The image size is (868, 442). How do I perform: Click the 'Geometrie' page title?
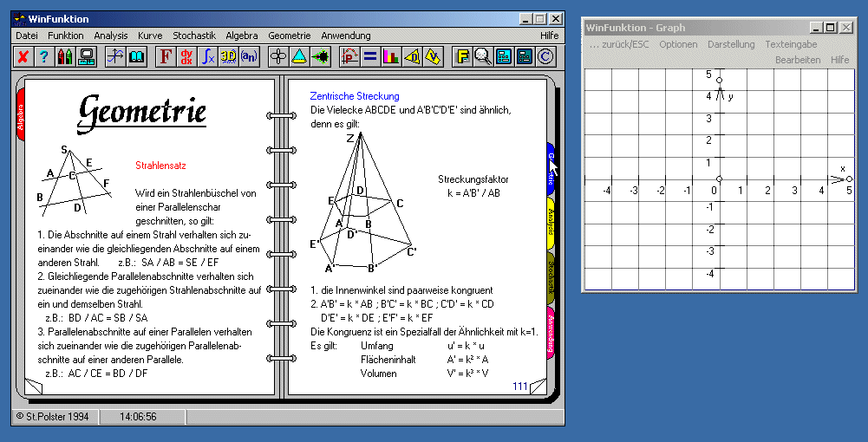tap(142, 114)
